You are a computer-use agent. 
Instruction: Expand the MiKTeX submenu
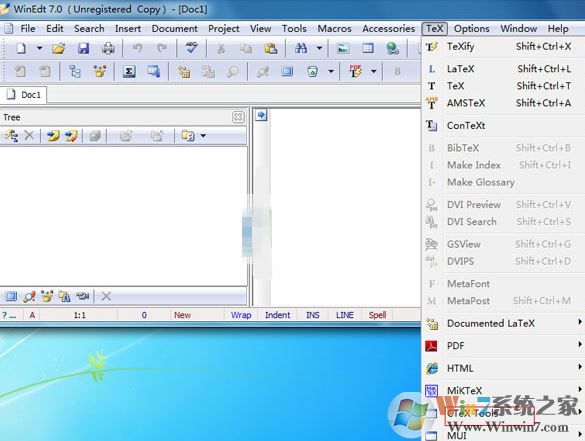[504, 391]
